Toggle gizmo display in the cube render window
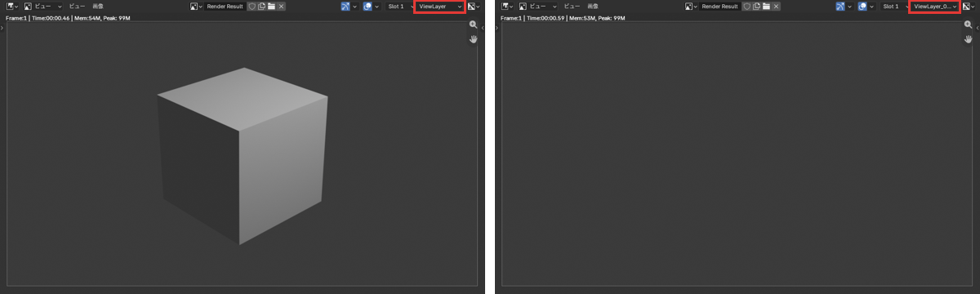This screenshot has height=294, width=980. [x=346, y=7]
